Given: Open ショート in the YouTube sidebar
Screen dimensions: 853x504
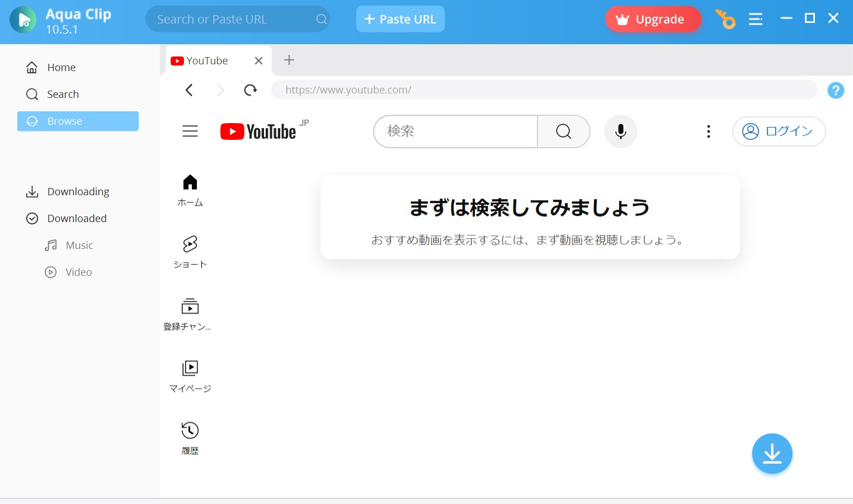Looking at the screenshot, I should point(190,253).
